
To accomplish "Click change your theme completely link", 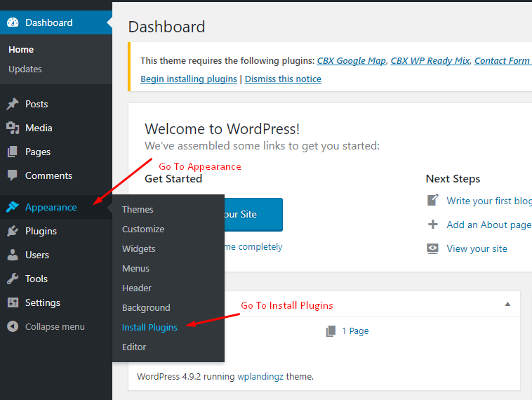I will point(253,246).
